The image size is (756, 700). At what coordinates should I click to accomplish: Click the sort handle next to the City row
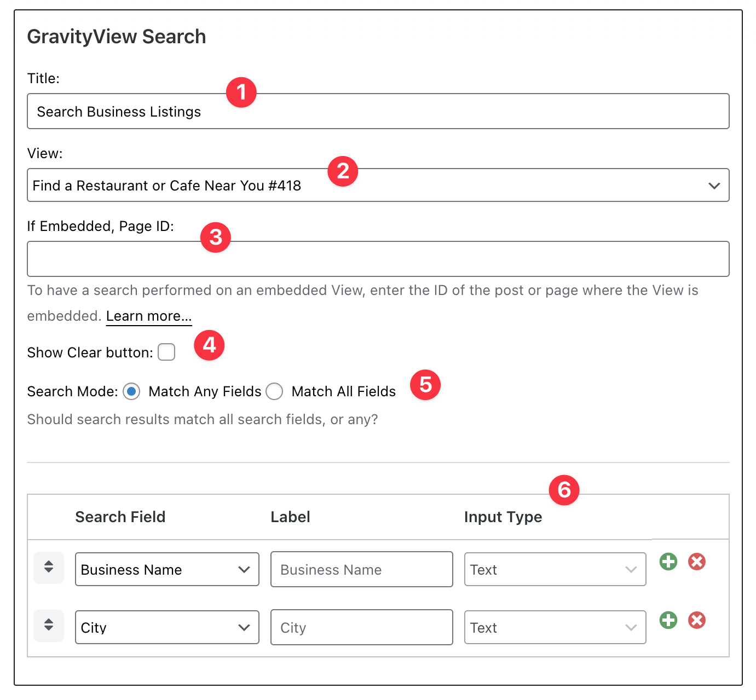(48, 624)
